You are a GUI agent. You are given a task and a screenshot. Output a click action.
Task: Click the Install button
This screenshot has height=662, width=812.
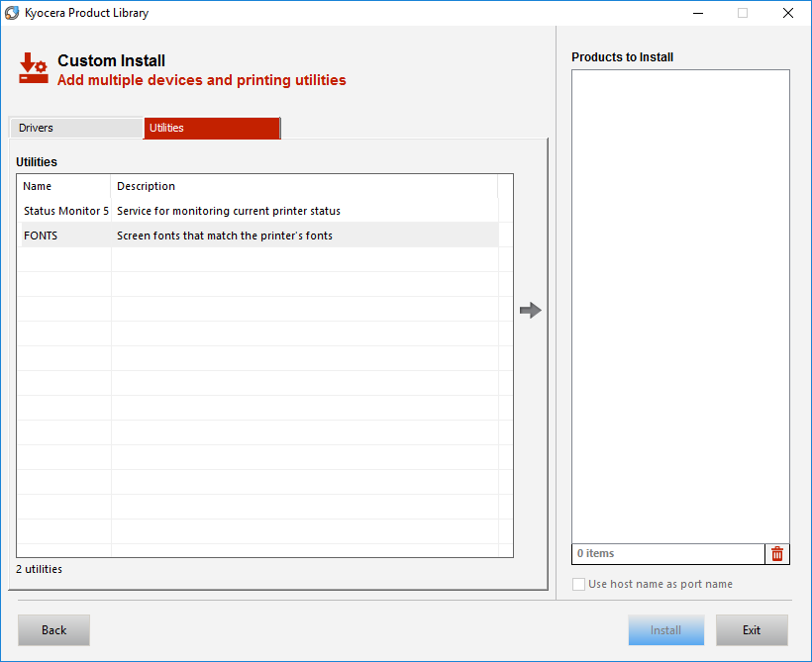[x=665, y=630]
